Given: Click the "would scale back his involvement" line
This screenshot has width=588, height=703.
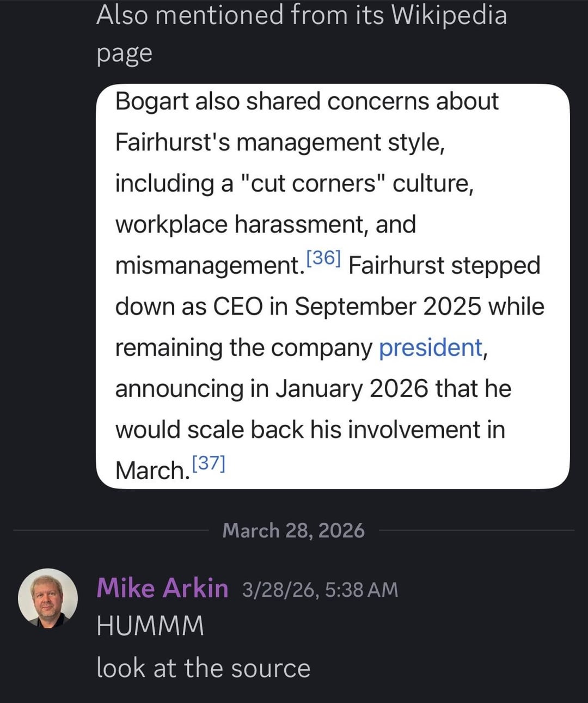Looking at the screenshot, I should tap(310, 430).
